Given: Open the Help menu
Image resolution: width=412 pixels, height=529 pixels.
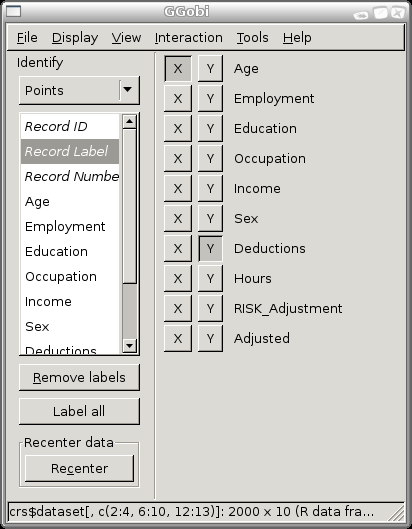Looking at the screenshot, I should 297,37.
